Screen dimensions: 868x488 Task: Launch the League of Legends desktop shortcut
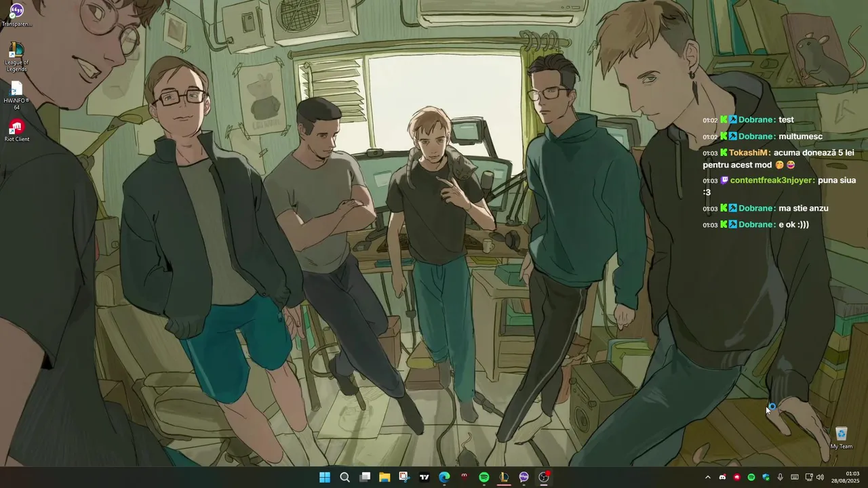[x=17, y=57]
